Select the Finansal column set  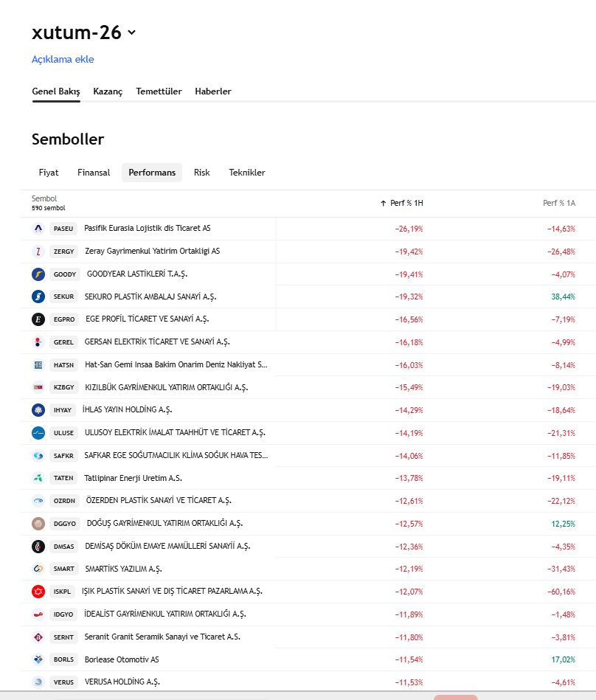pyautogui.click(x=94, y=173)
